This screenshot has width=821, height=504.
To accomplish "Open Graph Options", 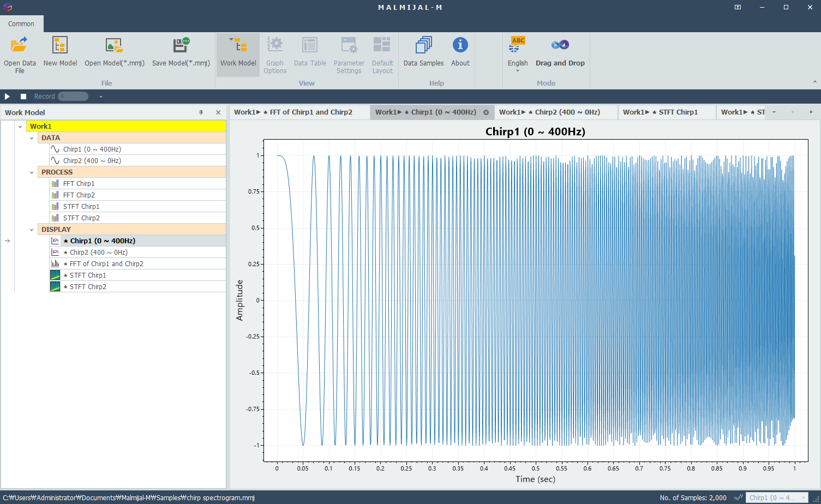I will (275, 55).
